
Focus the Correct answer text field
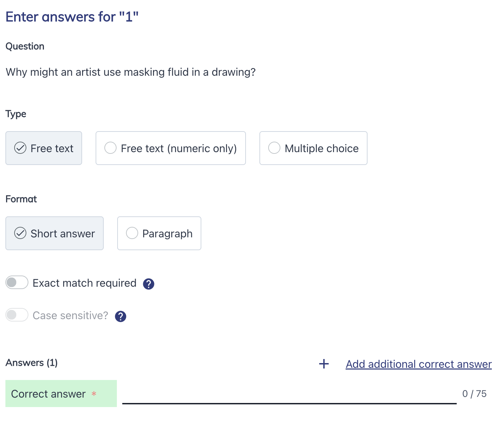tap(289, 394)
